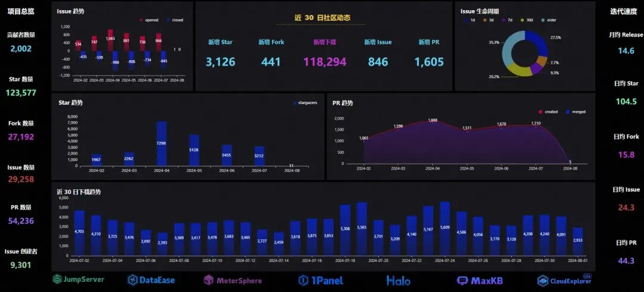Screen dimensions: 644x292
Task: Click the 新增 Star value 3,126
Action: point(221,62)
